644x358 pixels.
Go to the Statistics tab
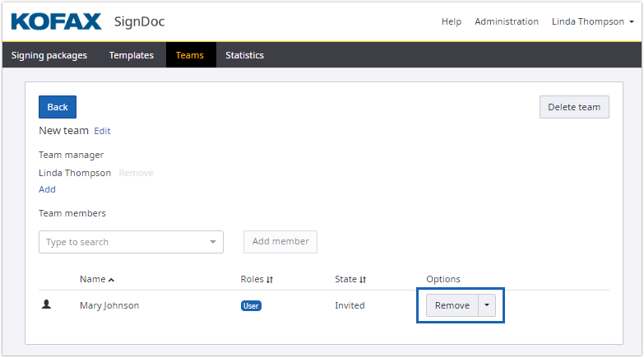(244, 55)
